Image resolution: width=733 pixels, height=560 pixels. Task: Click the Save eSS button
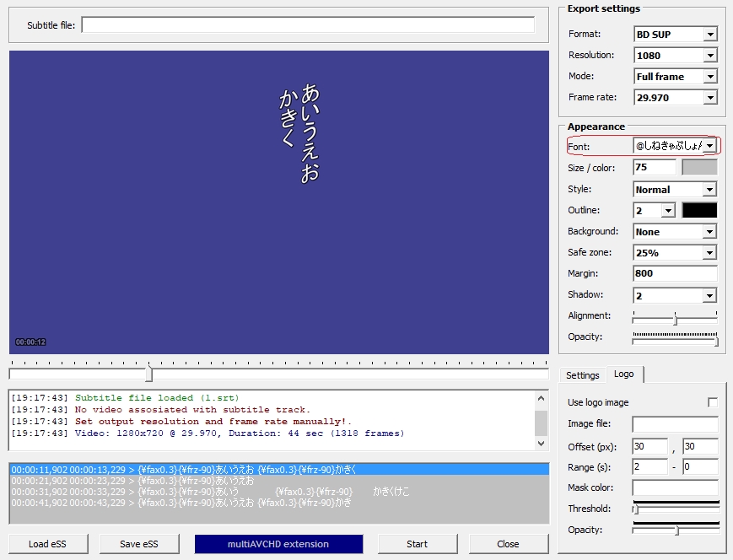(x=141, y=544)
